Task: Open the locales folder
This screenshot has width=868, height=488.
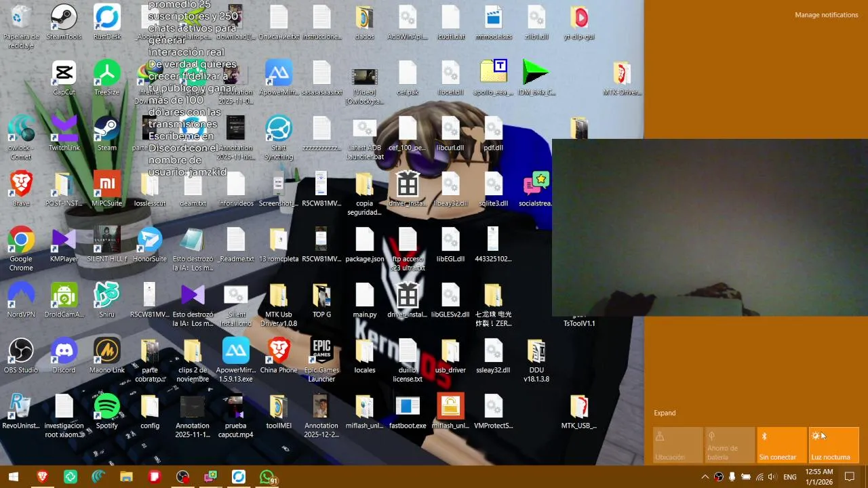Action: coord(365,356)
